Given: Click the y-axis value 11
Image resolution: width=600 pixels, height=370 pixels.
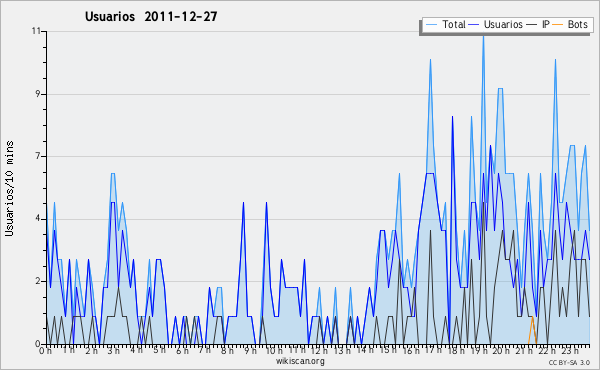Looking at the screenshot, I should click(x=36, y=31).
